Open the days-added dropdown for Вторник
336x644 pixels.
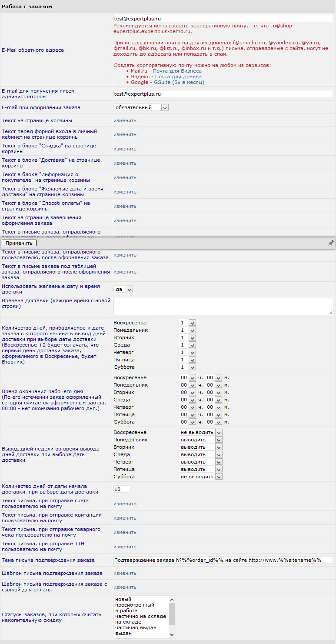[188, 337]
